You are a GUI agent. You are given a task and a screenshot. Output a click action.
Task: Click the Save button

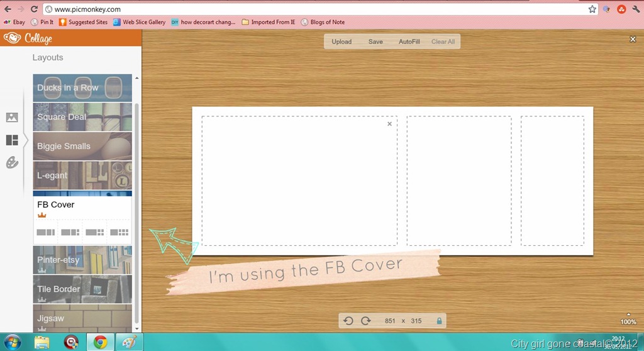coord(375,42)
